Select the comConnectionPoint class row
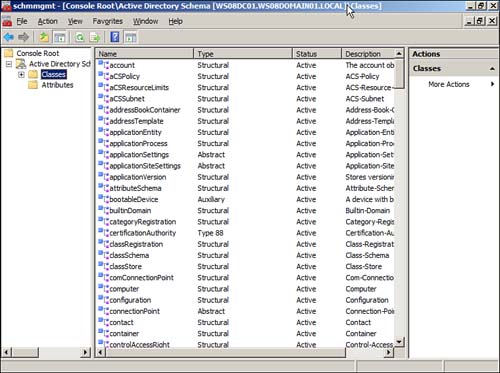This screenshot has height=373, width=500. pyautogui.click(x=246, y=277)
